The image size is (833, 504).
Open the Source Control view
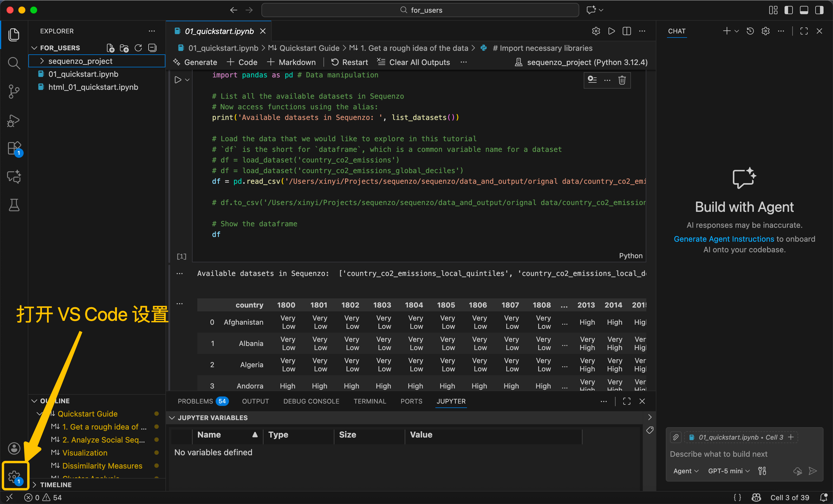coord(14,91)
